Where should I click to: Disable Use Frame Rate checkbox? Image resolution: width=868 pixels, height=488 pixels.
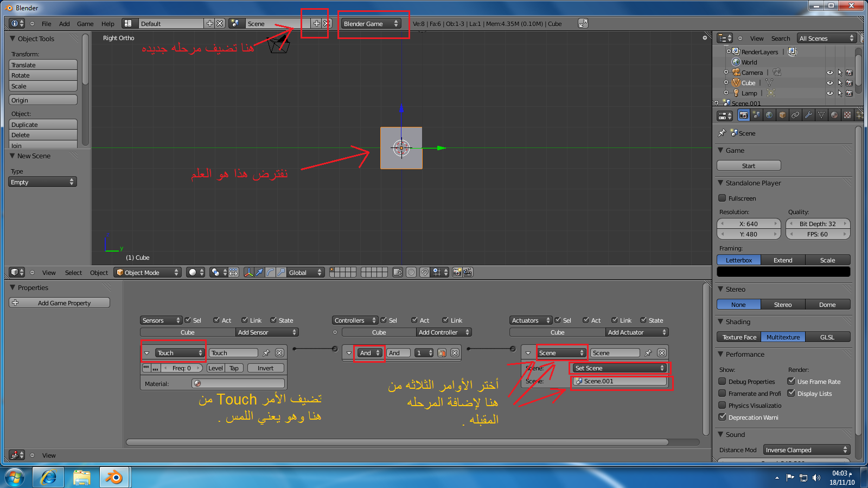pos(791,381)
